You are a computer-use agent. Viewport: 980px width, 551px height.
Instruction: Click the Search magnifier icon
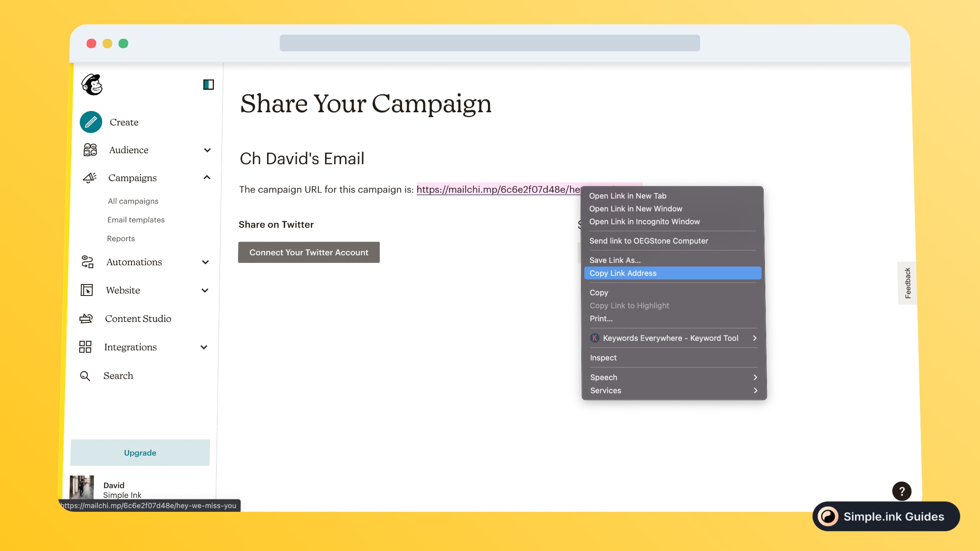click(x=85, y=375)
